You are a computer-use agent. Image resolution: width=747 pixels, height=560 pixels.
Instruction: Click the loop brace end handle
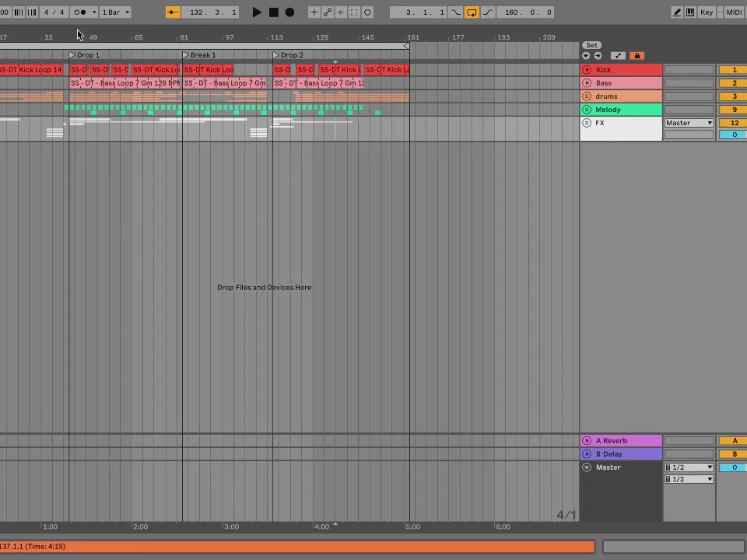click(406, 46)
